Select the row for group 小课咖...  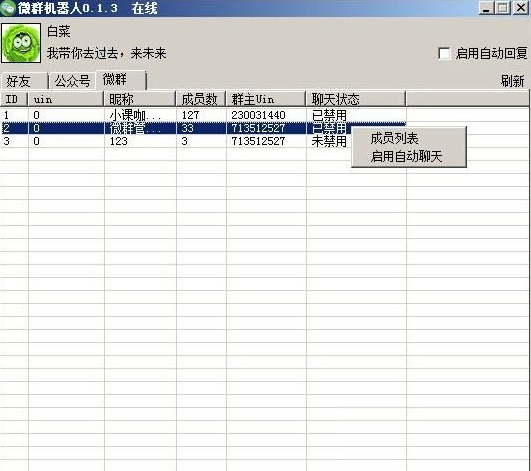tap(203, 115)
